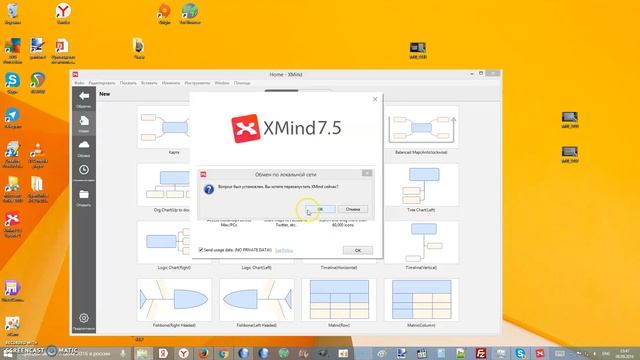Image resolution: width=640 pixels, height=360 pixels.
Task: Click OK beside the See Policy link
Action: click(358, 250)
